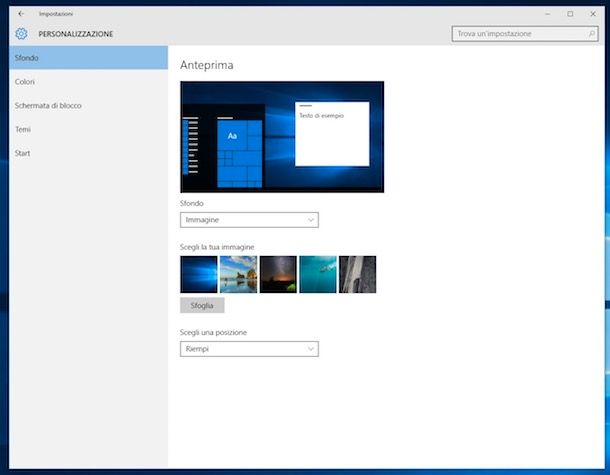610x475 pixels.
Task: Go back with the arrow icon
Action: [21, 14]
